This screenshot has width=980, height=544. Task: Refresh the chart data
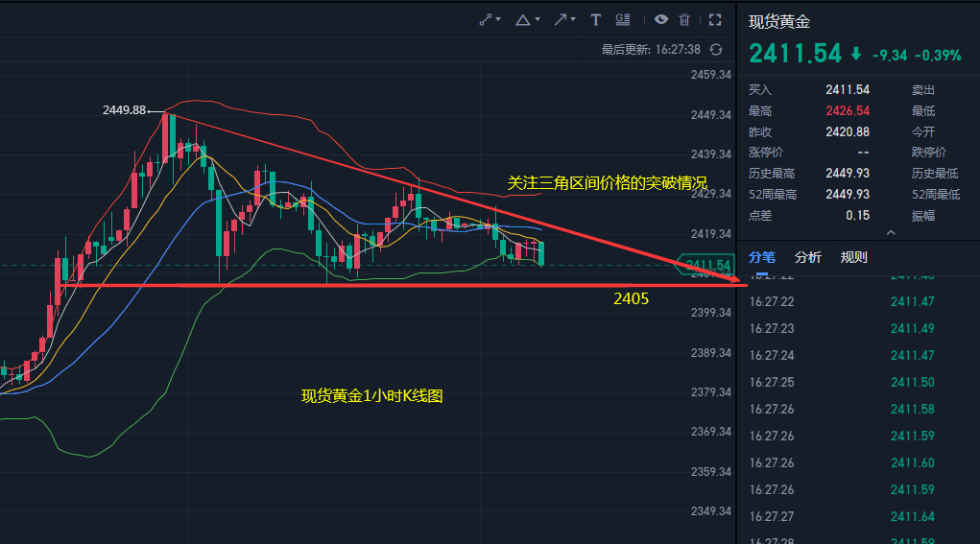[x=716, y=49]
